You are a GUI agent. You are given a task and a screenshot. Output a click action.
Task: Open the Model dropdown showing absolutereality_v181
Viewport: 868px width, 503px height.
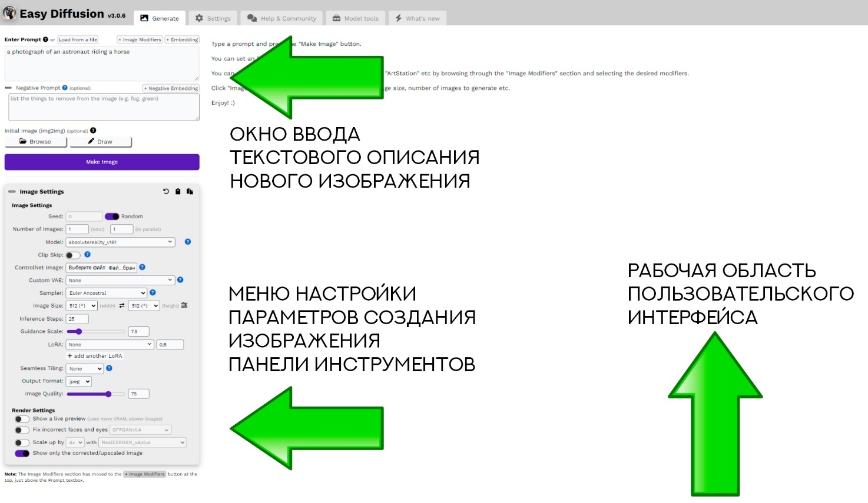[121, 242]
